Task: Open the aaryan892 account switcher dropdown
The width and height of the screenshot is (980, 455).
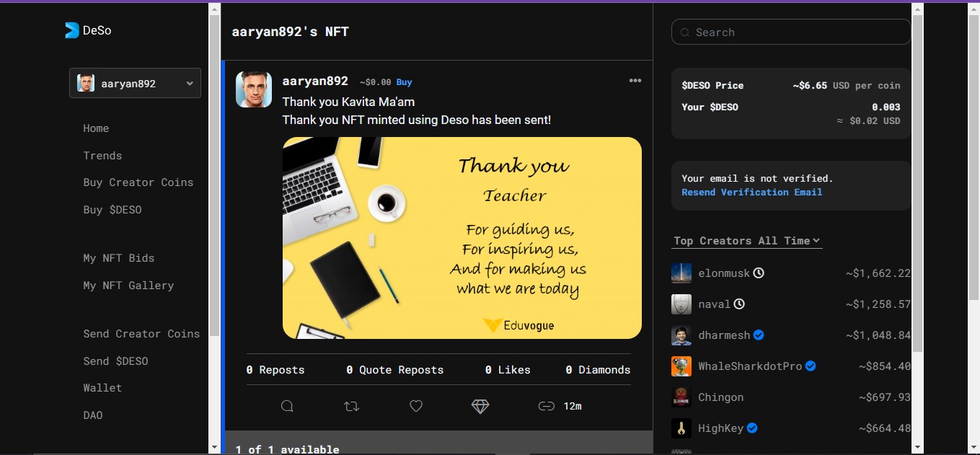Action: click(135, 83)
